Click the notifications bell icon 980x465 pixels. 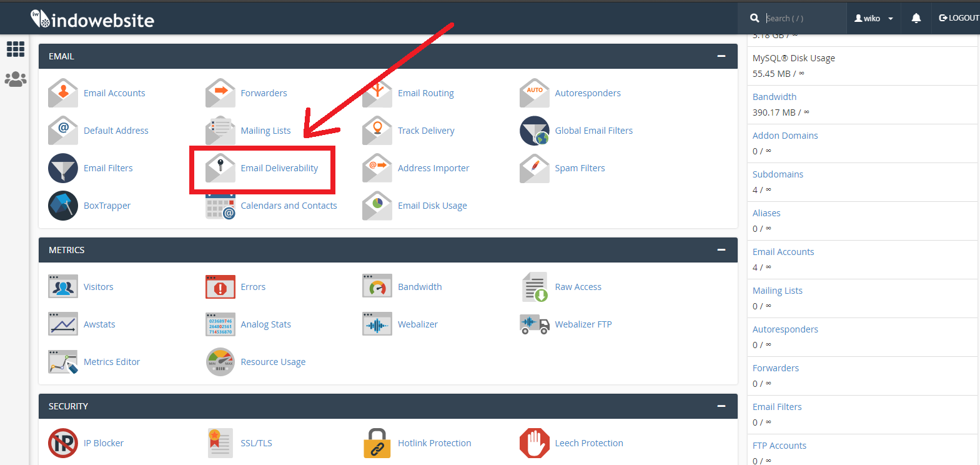click(x=916, y=18)
